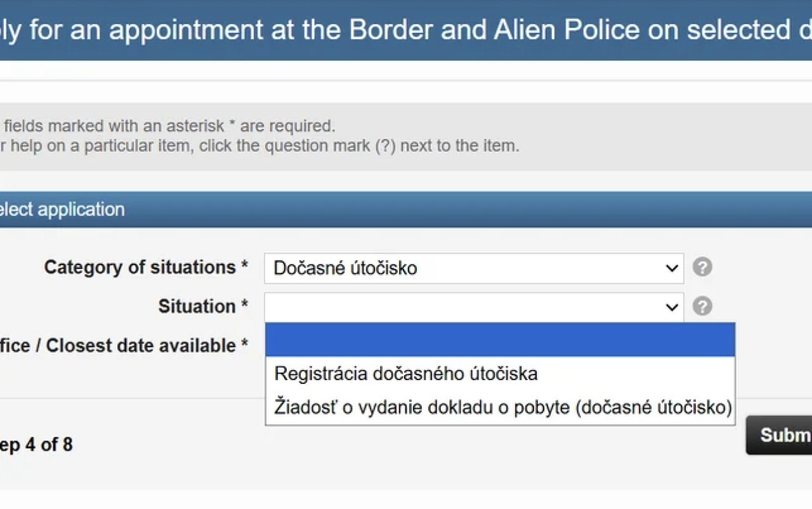
Task: Expand the Category of situations dropdown arrow
Action: pyautogui.click(x=672, y=268)
